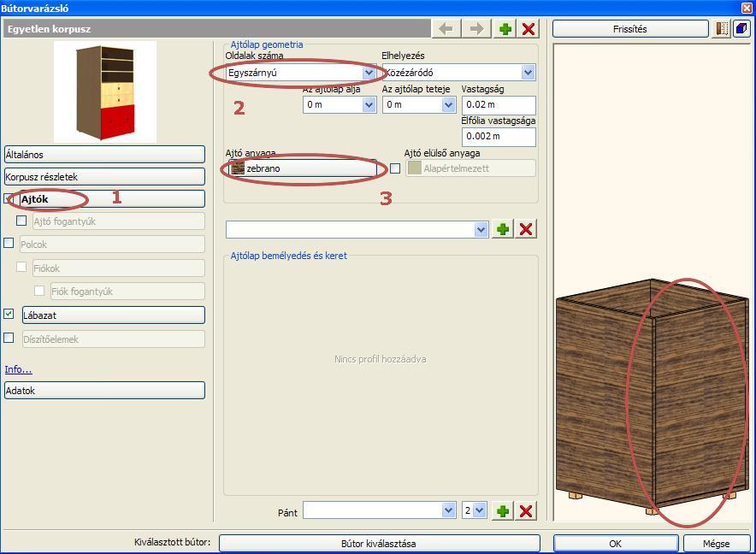Click the zebrano door material button
Viewport: 756px width, 554px height.
(303, 168)
